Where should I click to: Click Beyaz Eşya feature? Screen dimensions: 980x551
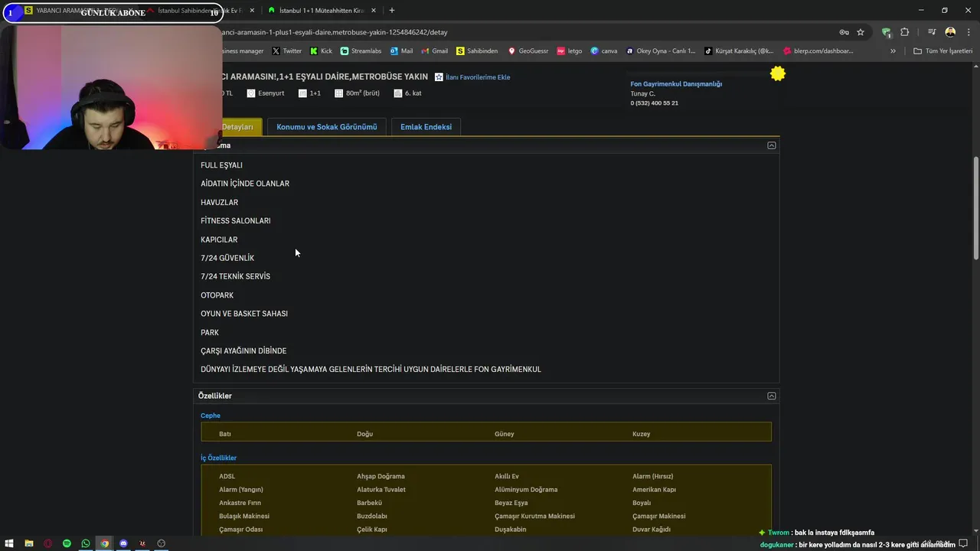click(511, 503)
